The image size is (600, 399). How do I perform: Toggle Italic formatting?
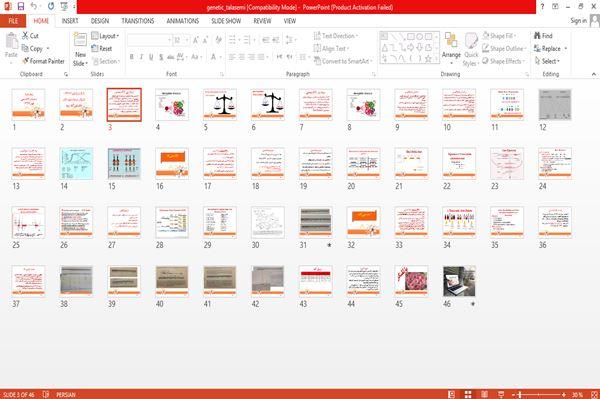click(141, 57)
